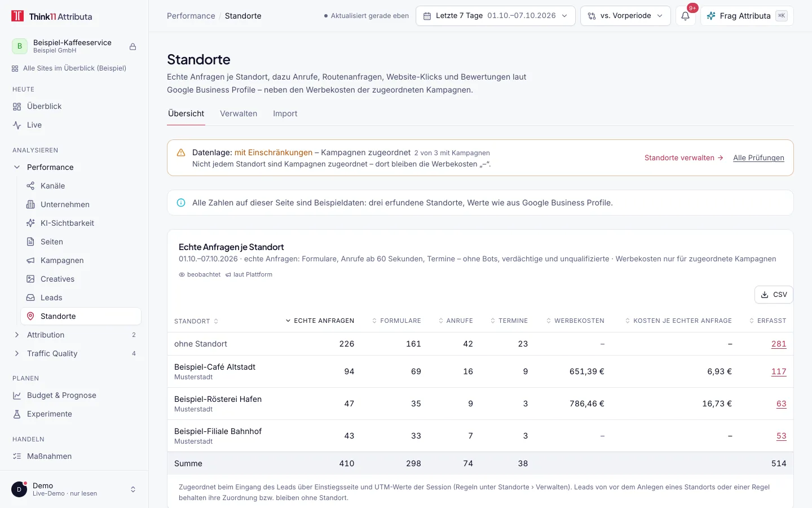
Task: Click the Budget & Prognose chart icon
Action: pyautogui.click(x=17, y=395)
